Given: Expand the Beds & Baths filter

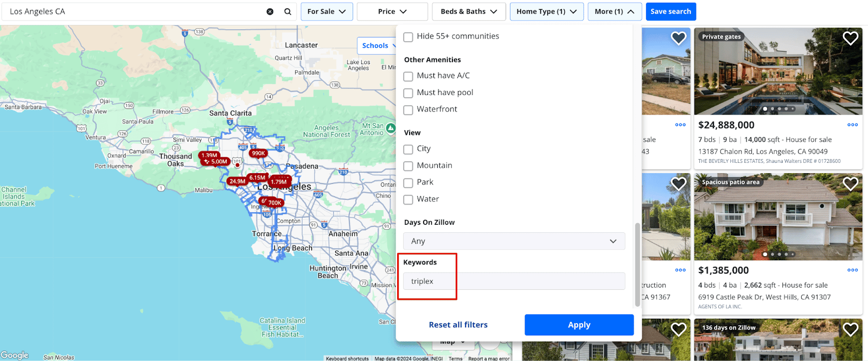Looking at the screenshot, I should tap(469, 11).
